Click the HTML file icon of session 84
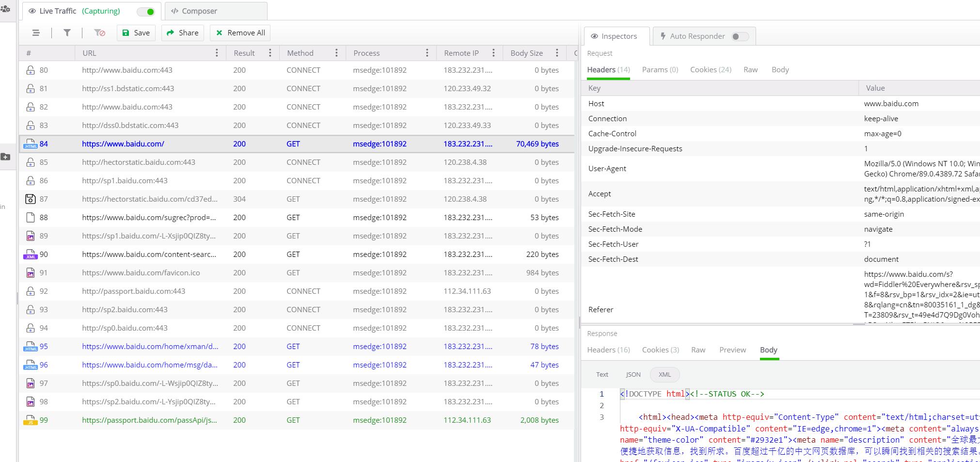The image size is (980, 462). [x=31, y=144]
